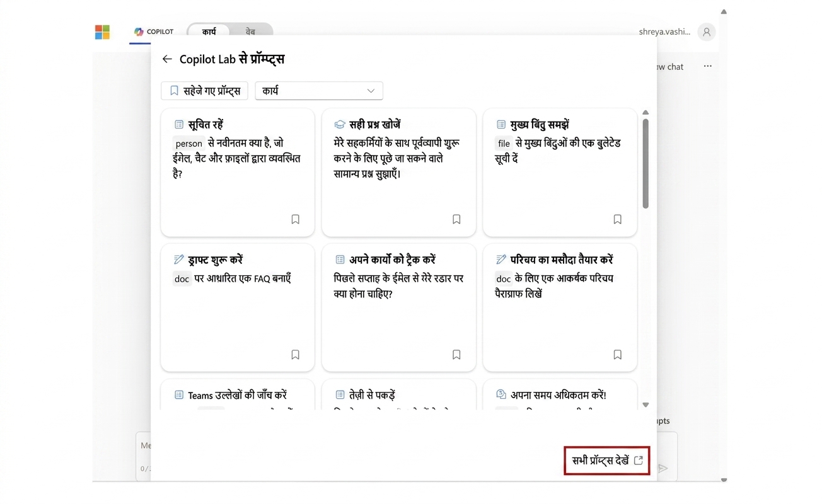
Task: Bookmark the सूचित रहें prompt card
Action: click(295, 219)
